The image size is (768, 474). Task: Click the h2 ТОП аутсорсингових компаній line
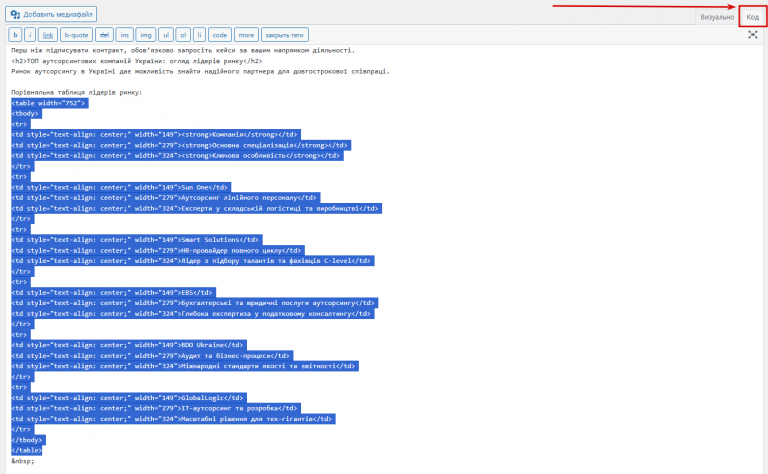[137, 61]
